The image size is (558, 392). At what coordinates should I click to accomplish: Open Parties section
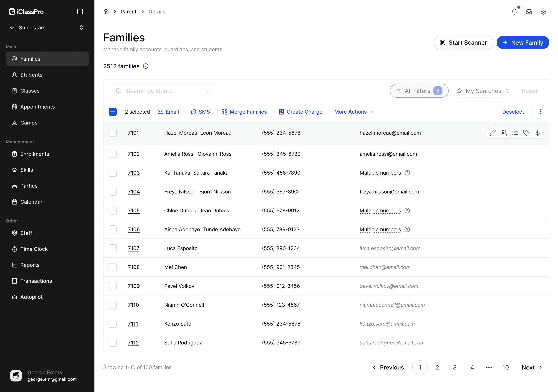(47, 186)
